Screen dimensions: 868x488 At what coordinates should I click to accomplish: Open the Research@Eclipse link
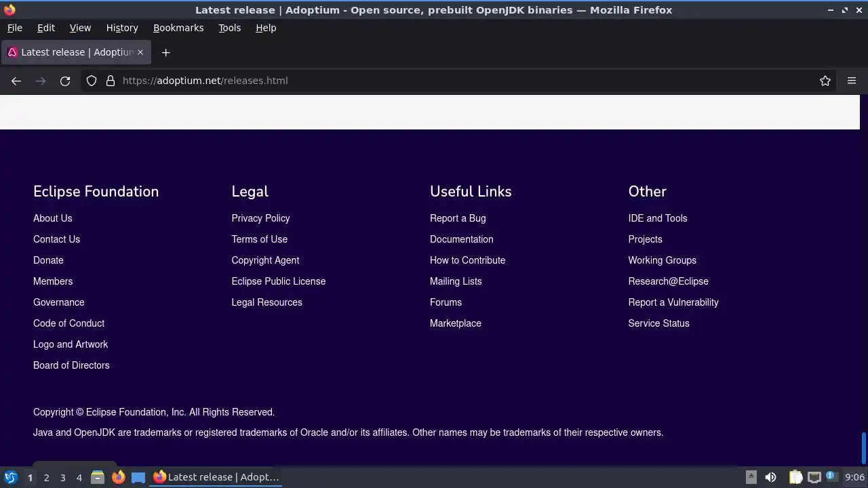668,281
